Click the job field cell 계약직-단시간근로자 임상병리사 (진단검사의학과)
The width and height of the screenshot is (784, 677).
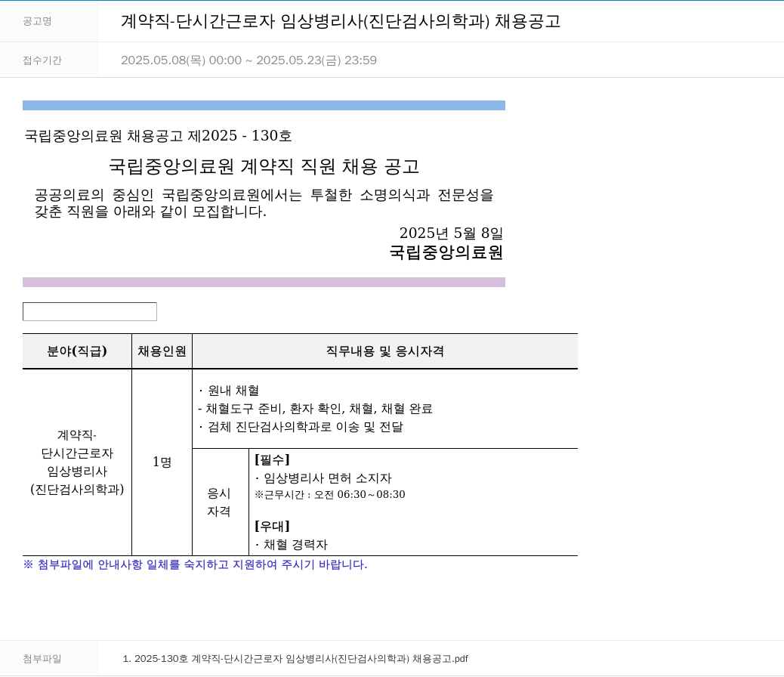[77, 462]
